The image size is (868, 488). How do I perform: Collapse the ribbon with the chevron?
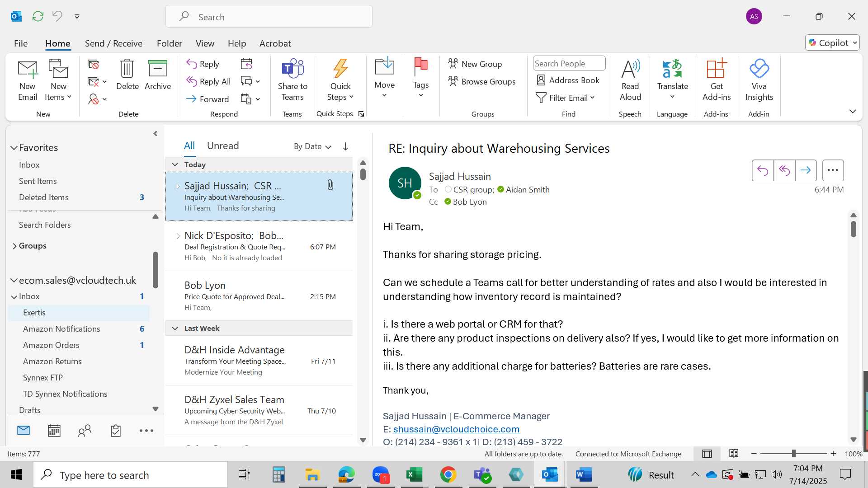[x=853, y=112]
